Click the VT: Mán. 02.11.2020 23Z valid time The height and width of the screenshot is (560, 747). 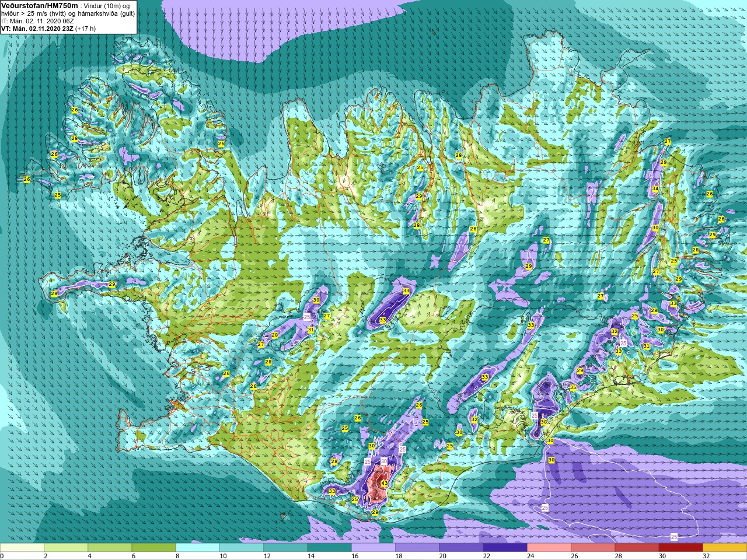(x=37, y=28)
